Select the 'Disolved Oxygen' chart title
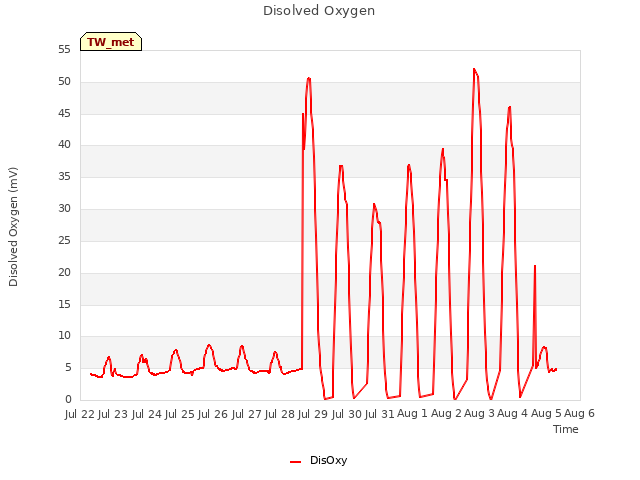The height and width of the screenshot is (480, 640). tap(319, 11)
